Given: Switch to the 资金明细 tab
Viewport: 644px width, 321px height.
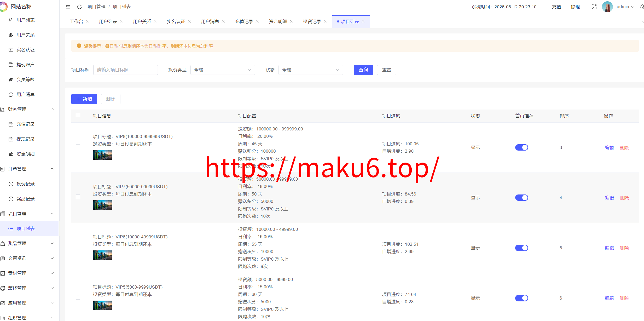Looking at the screenshot, I should point(278,21).
